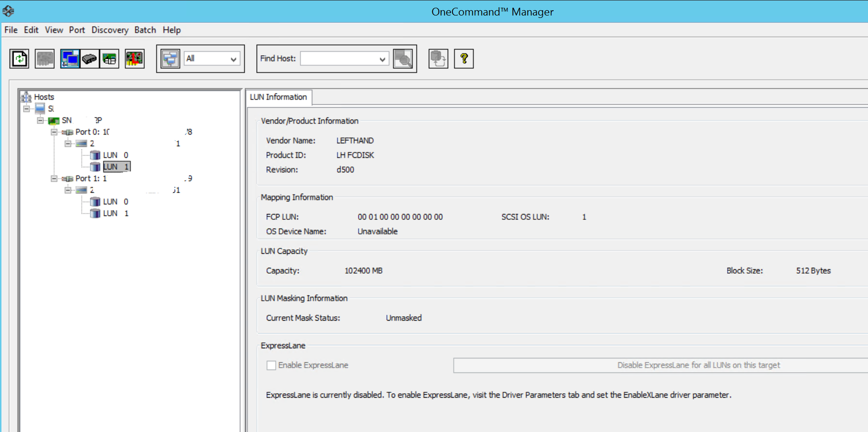Click LUN 0 disk icon under Port 1
Image resolution: width=868 pixels, height=432 pixels.
[95, 201]
